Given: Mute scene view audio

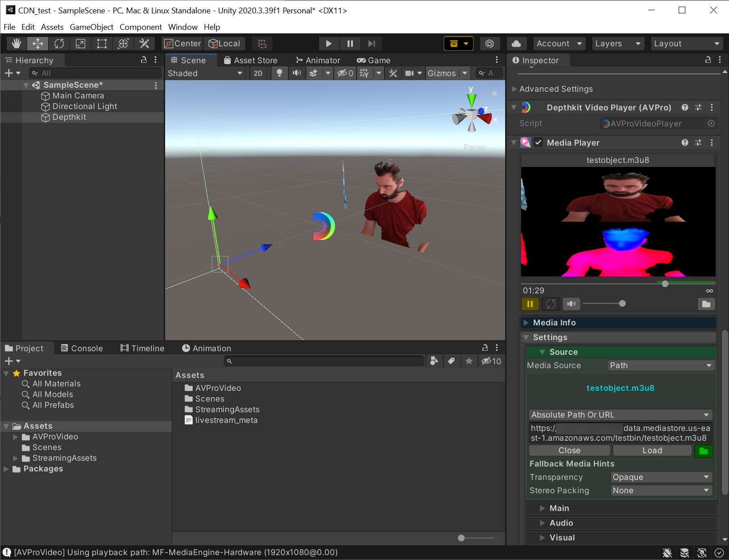Looking at the screenshot, I should coord(297,73).
